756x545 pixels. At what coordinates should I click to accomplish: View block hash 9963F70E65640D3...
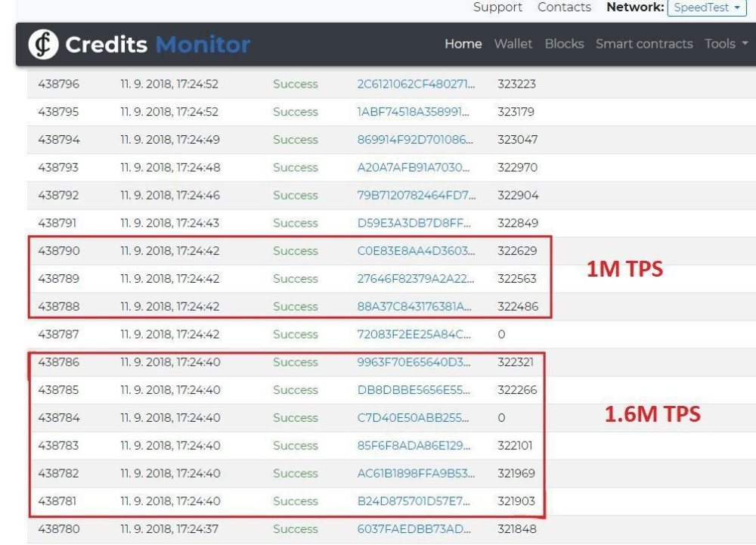pos(414,362)
